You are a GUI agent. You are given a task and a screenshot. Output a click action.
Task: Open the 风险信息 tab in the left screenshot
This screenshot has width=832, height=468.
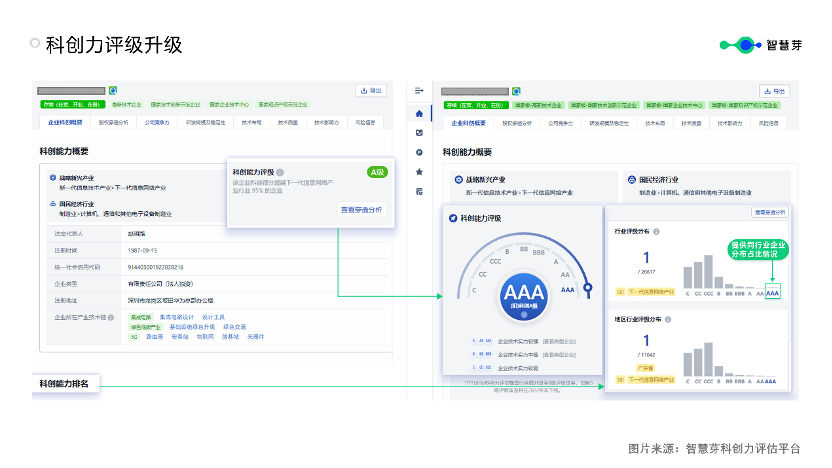pos(365,123)
